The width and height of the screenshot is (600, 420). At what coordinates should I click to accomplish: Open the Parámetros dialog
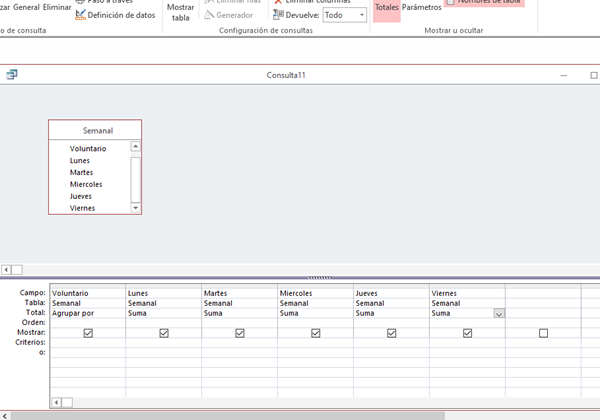click(421, 8)
